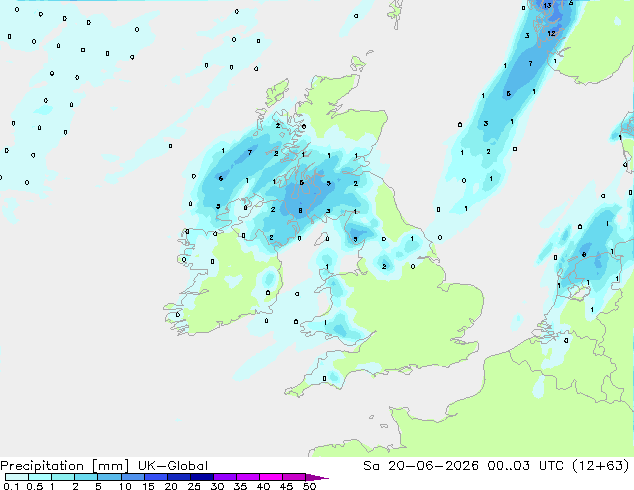
Task: Click the "[mm]" unit label
Action: 110,466
